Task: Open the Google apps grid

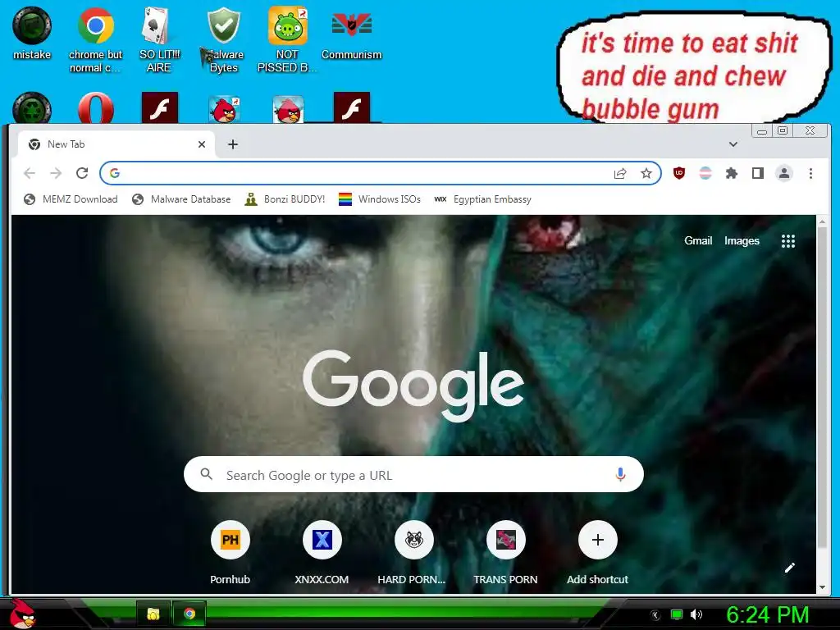Action: 788,241
